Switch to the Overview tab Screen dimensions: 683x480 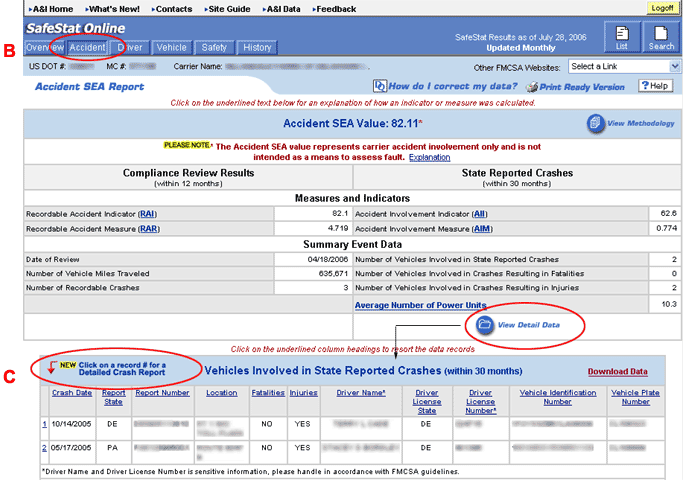tap(44, 47)
